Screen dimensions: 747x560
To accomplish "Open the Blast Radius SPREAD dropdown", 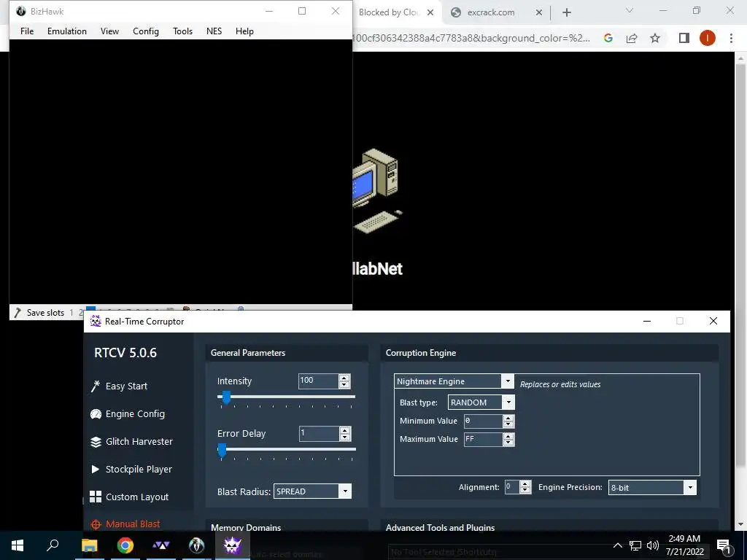I will point(312,491).
